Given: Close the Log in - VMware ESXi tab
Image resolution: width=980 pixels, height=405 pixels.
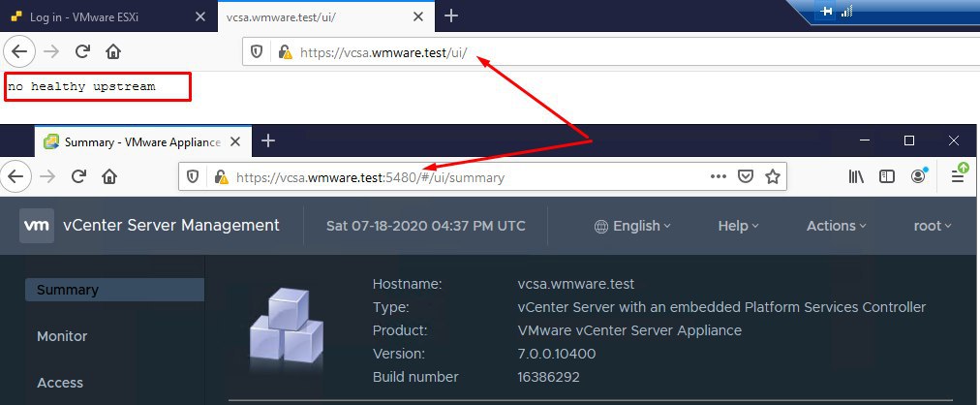Looking at the screenshot, I should coord(200,16).
